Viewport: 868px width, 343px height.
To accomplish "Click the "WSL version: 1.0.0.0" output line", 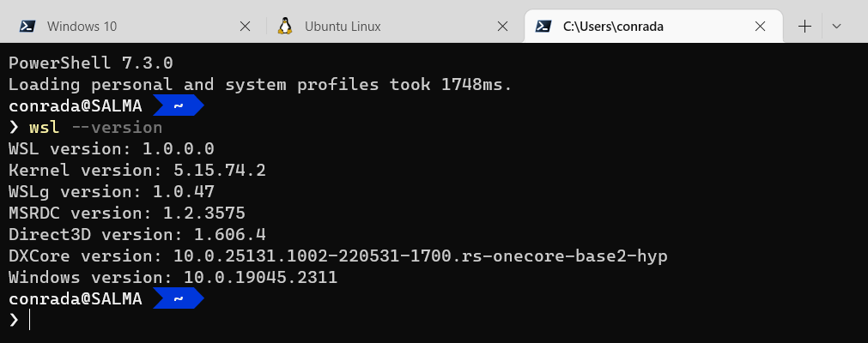I will 111,148.
